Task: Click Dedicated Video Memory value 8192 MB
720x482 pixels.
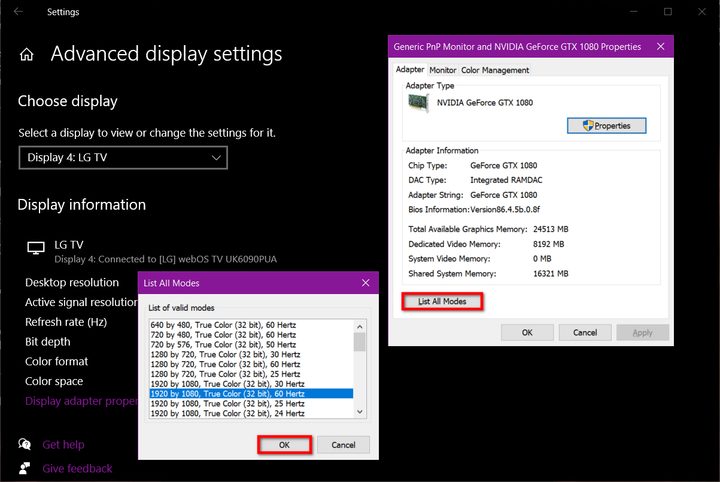Action: pos(548,244)
